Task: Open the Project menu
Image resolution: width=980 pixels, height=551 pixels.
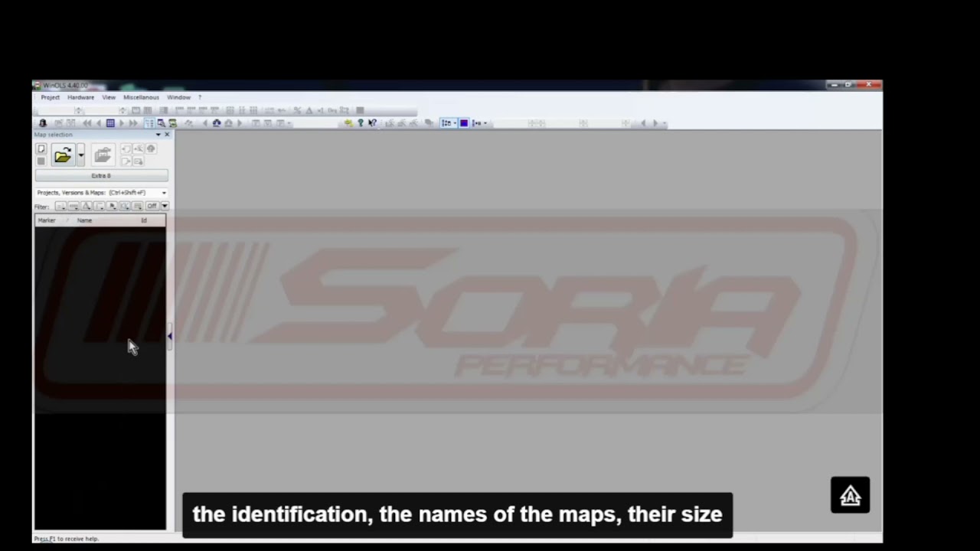Action: tap(50, 97)
